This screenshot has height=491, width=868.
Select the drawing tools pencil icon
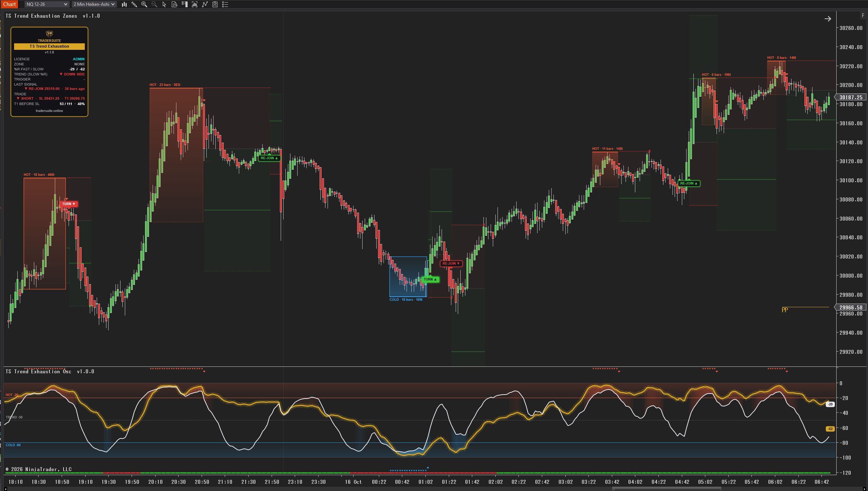tap(134, 4)
